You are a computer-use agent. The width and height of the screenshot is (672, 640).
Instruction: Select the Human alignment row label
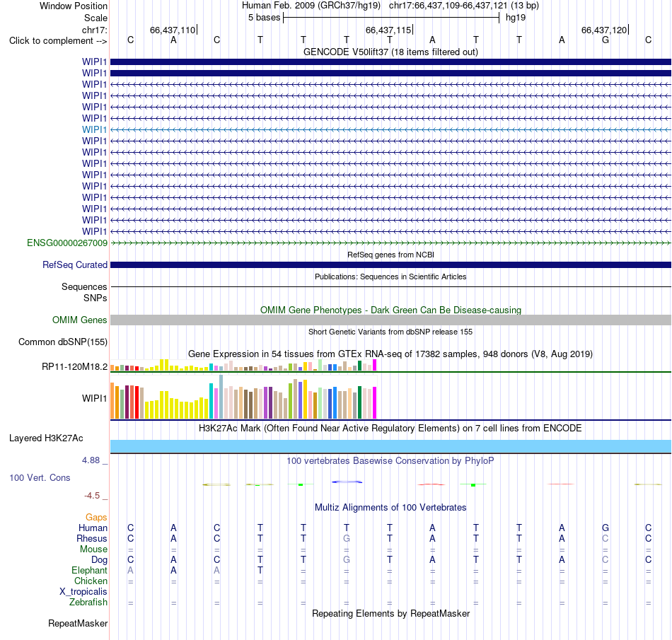pos(93,528)
